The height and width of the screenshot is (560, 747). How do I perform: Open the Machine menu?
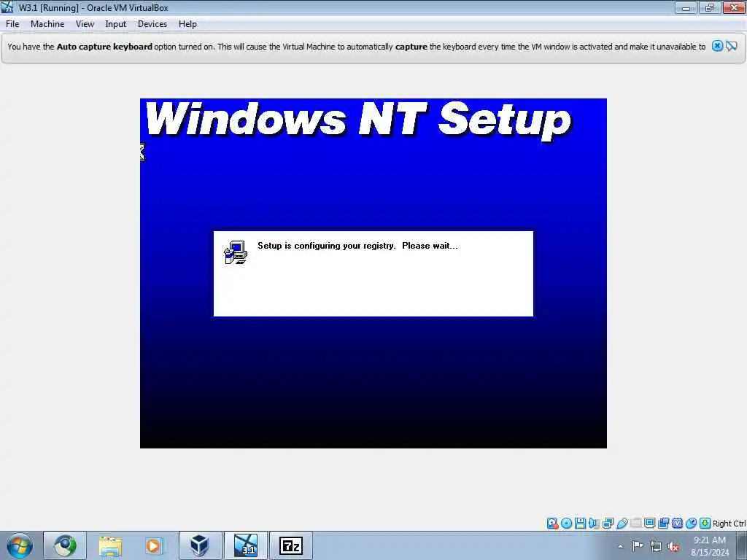(x=47, y=24)
